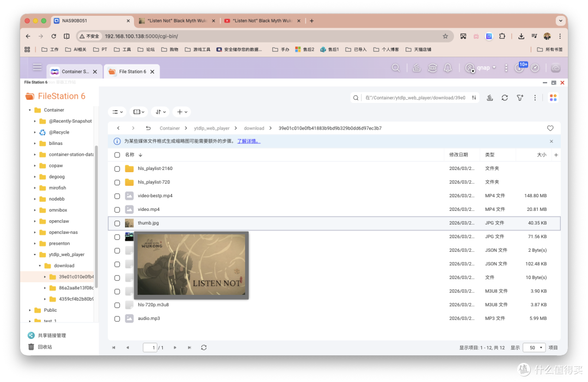Screen dimensions: 588x382
Task: Click the QTS search magnifier icon
Action: (396, 68)
